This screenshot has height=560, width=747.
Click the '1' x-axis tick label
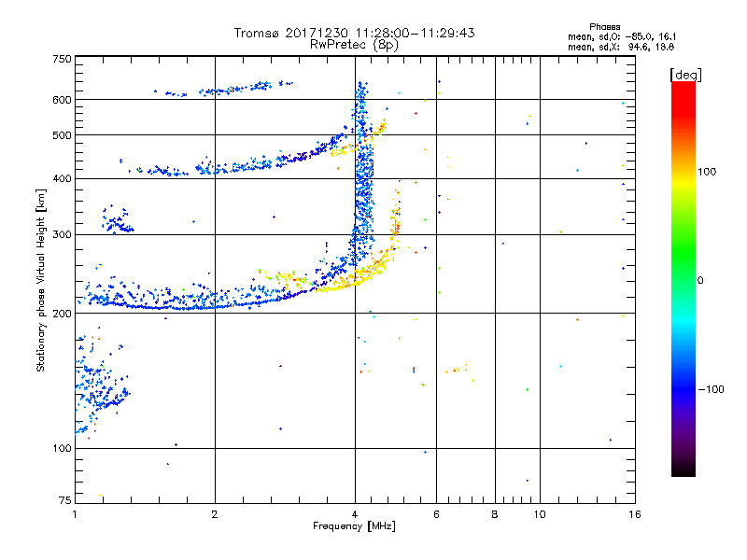click(75, 514)
